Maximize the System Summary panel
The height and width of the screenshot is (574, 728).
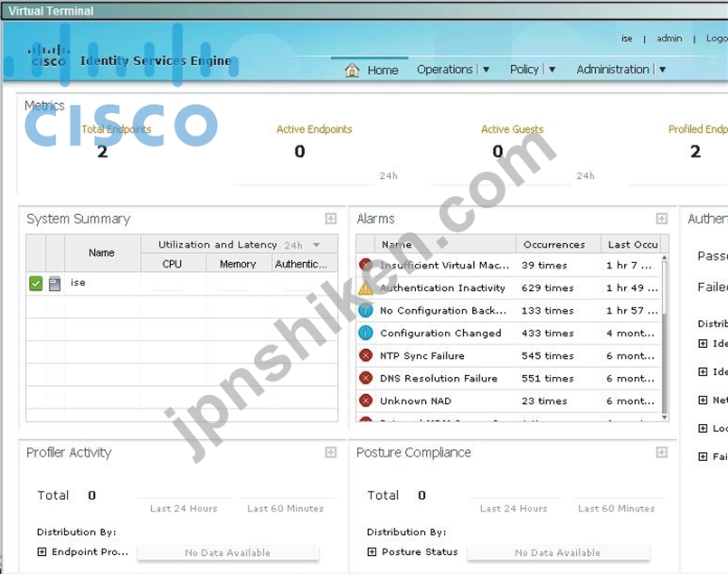pos(331,219)
